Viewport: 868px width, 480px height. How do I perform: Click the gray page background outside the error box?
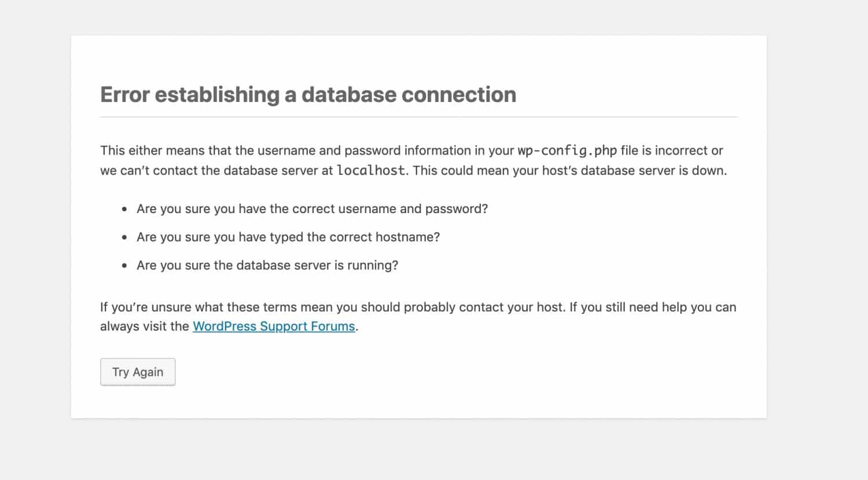[816, 232]
